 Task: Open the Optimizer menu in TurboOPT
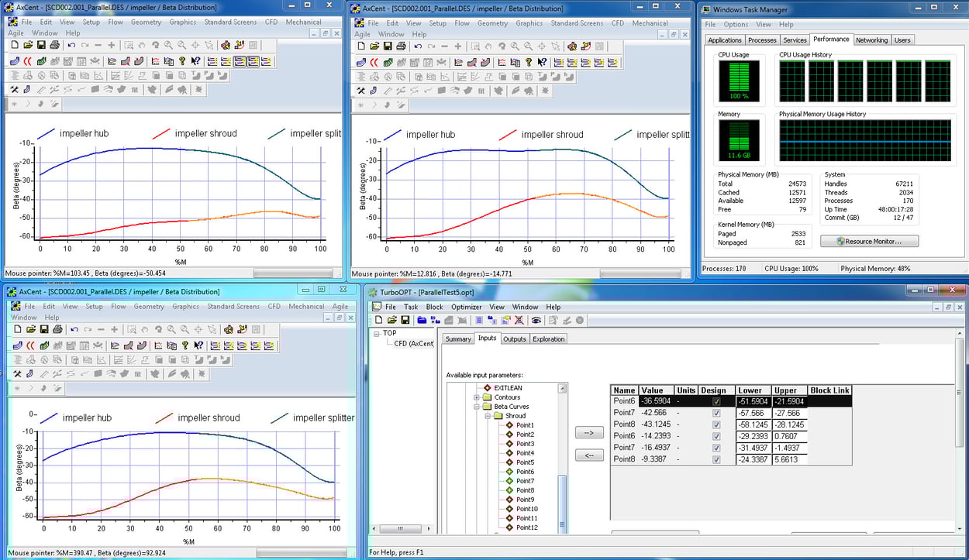466,307
